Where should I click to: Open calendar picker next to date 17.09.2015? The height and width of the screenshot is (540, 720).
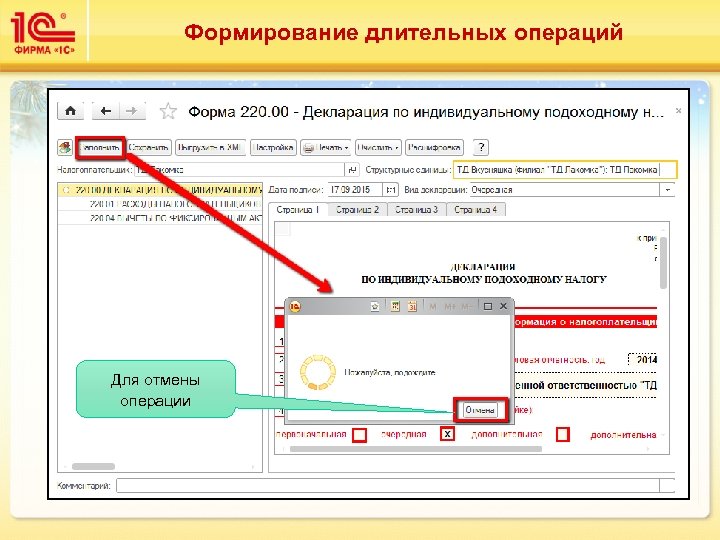click(390, 190)
